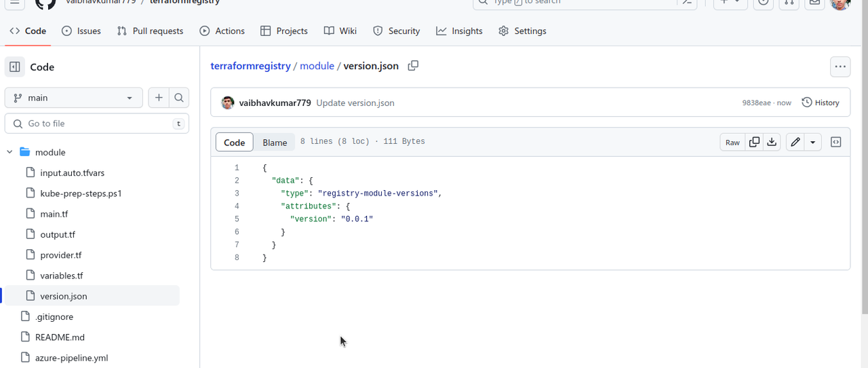This screenshot has height=368, width=868.
Task: Open more edit options dropdown arrow
Action: coord(813,142)
